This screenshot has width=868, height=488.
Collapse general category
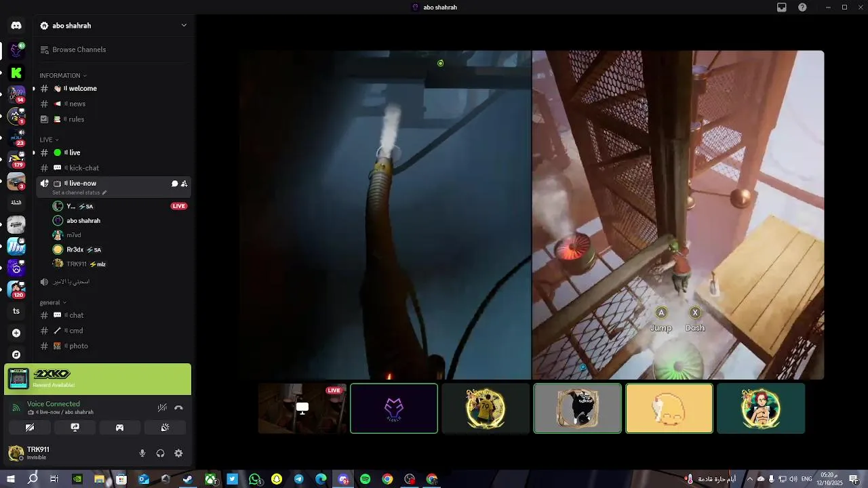point(53,302)
